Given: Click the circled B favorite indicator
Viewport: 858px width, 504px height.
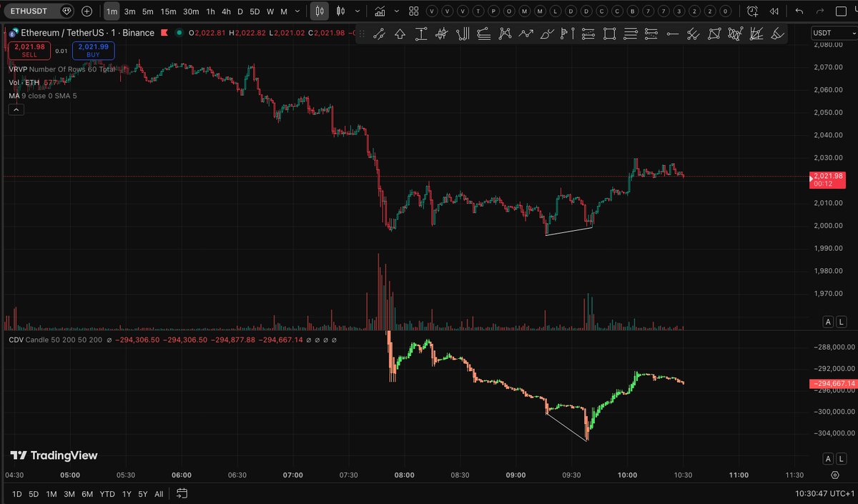Looking at the screenshot, I should click(632, 11).
